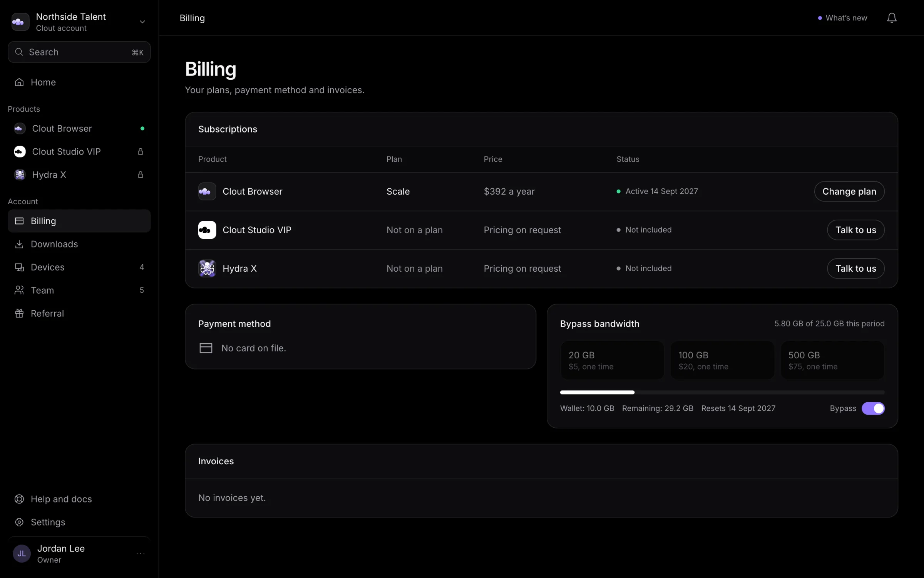Click the Downloads arrow icon
Screen dimensions: 924x578
coord(19,244)
